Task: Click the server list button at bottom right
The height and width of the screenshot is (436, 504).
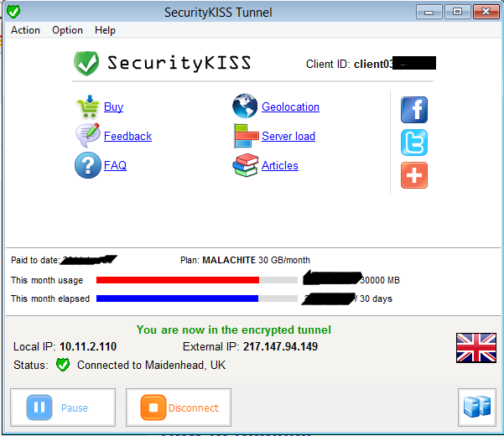Action: click(x=477, y=407)
